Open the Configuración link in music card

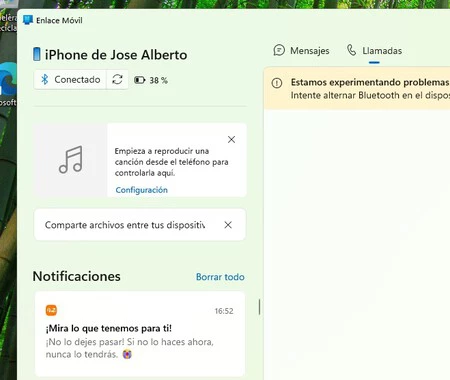tap(141, 190)
